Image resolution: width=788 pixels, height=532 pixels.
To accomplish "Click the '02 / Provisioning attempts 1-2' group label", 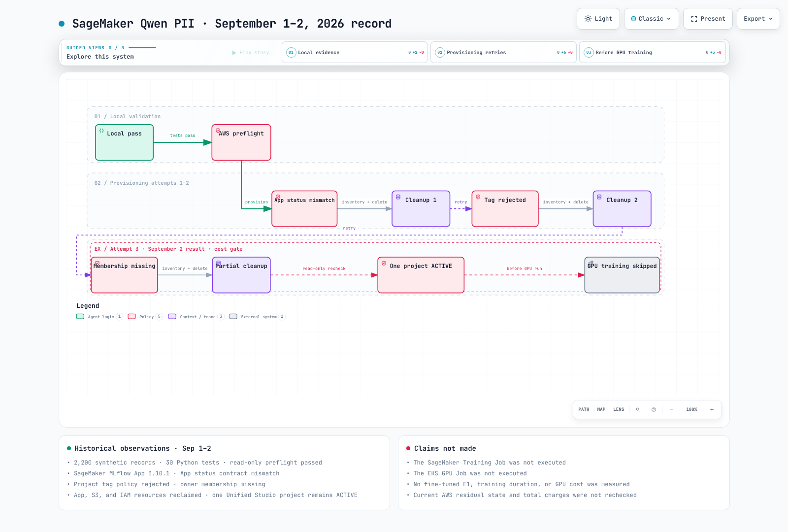I will (142, 183).
